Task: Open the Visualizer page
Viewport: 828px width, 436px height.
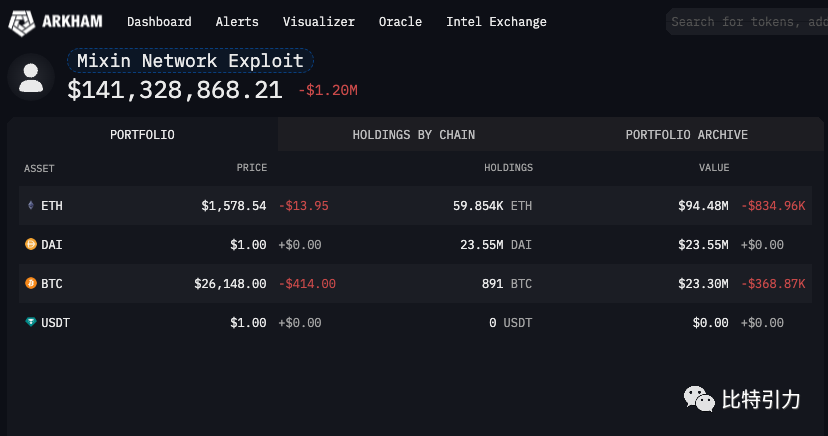Action: 318,21
